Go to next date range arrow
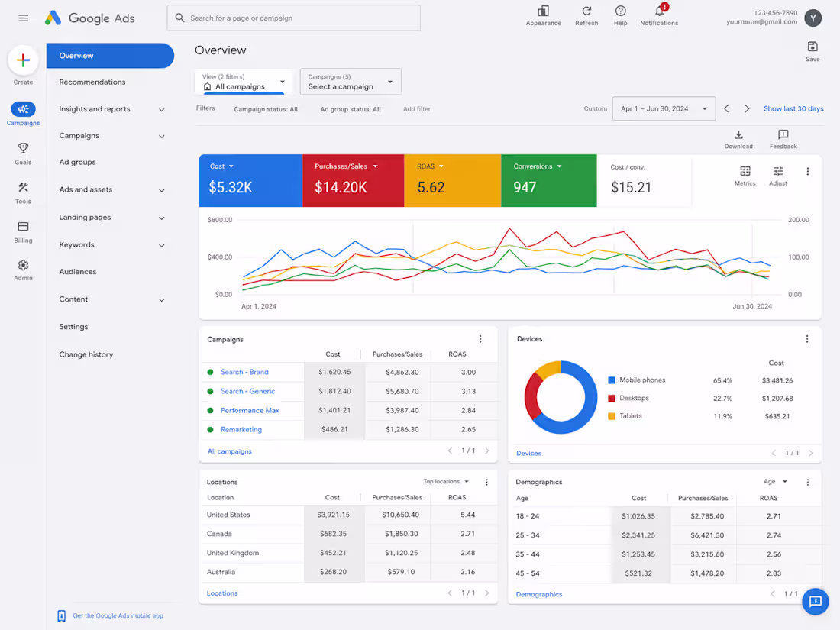 click(x=747, y=108)
